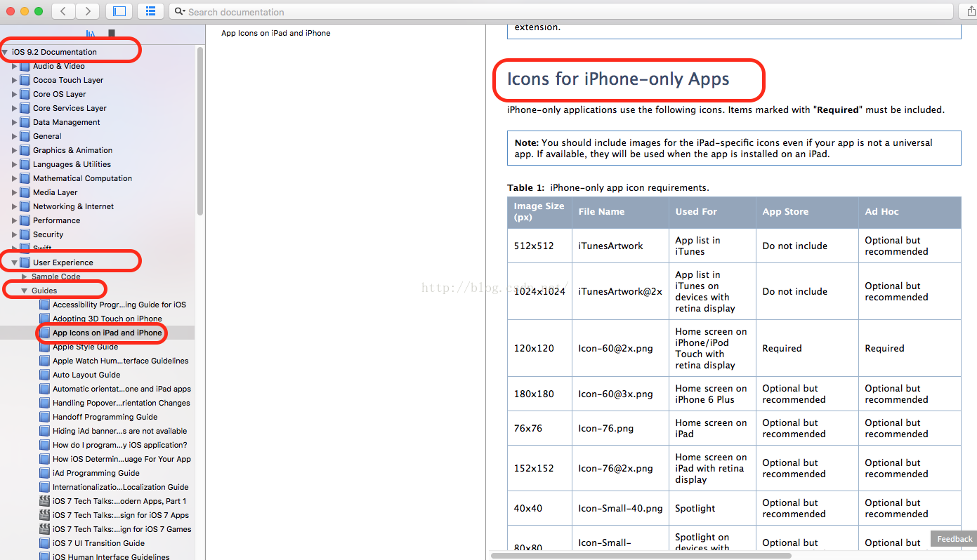The image size is (977, 560).
Task: Click the book icon beside Security
Action: tap(25, 234)
